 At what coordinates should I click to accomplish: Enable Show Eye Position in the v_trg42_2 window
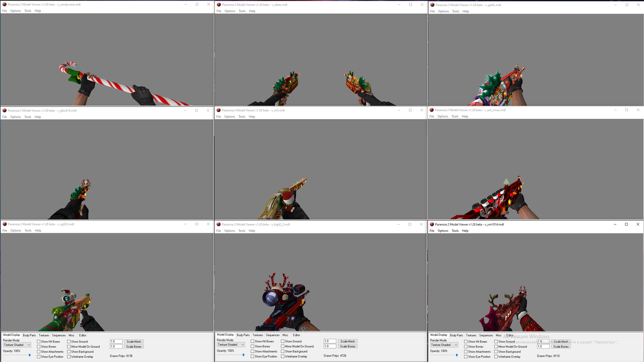[x=253, y=356]
